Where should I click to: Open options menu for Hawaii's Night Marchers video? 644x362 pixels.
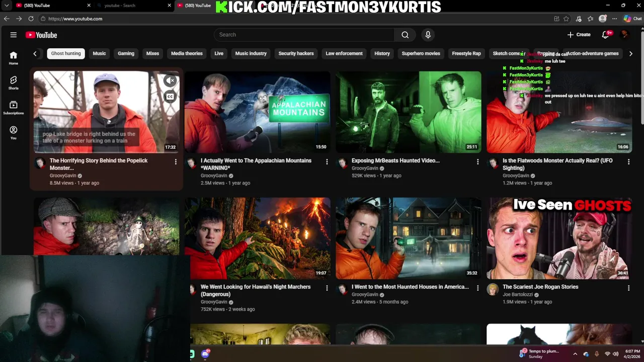327,288
